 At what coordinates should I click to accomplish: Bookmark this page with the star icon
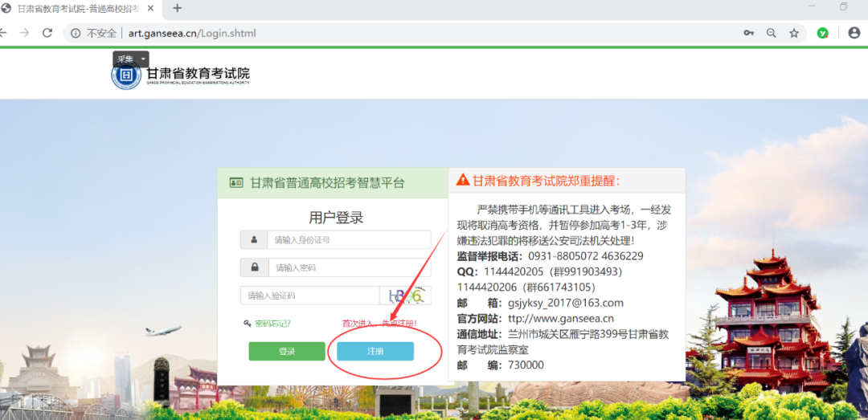point(794,33)
